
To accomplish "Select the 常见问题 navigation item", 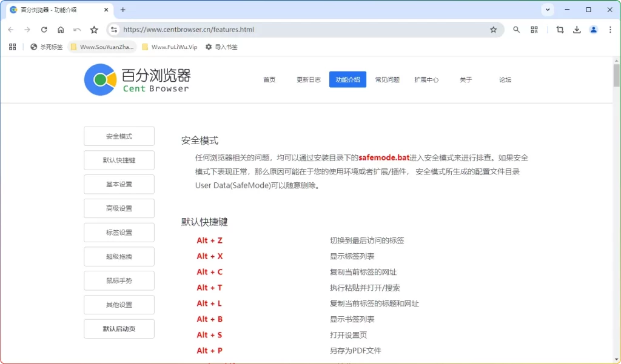I will (x=387, y=79).
